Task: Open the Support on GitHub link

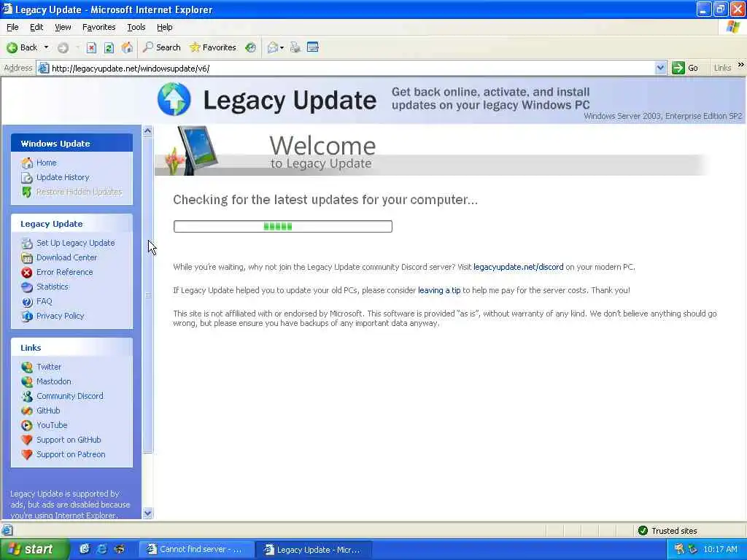Action: click(69, 440)
